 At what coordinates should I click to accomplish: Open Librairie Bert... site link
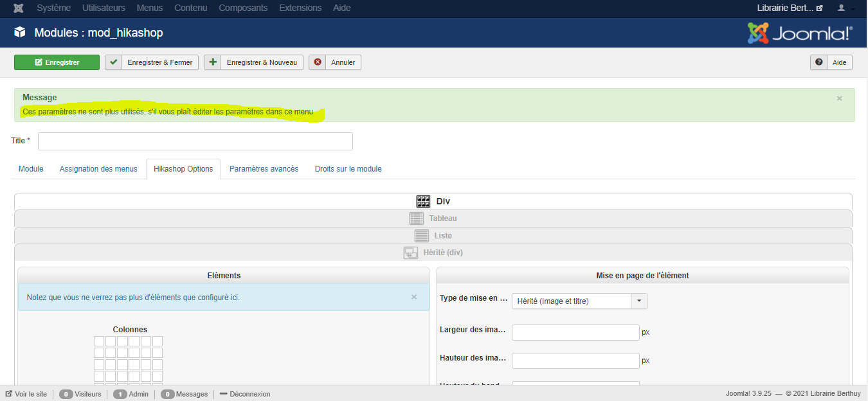tap(790, 8)
